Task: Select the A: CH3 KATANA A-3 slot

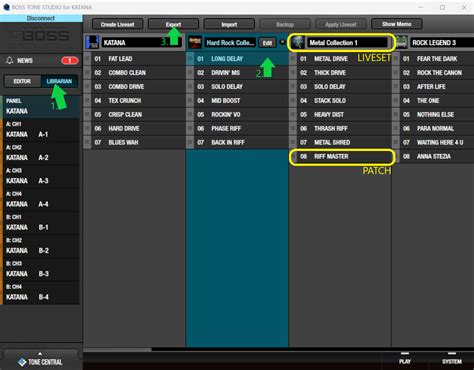Action: click(41, 176)
